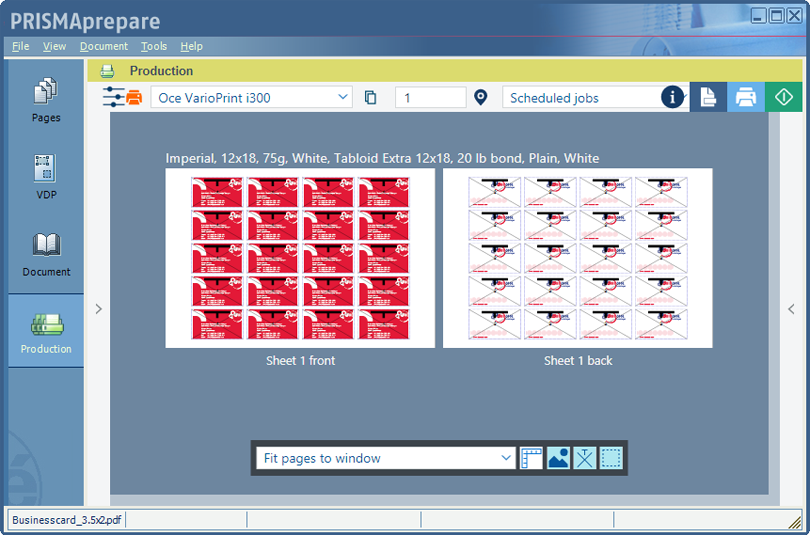Screen dimensions: 810x535
Task: Open the VDP workspace
Action: coord(46,177)
